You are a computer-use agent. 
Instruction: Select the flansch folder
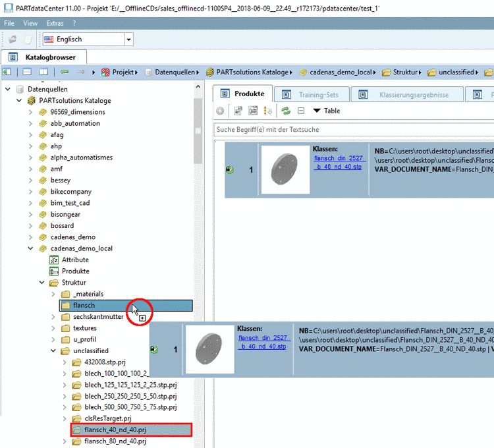point(126,305)
